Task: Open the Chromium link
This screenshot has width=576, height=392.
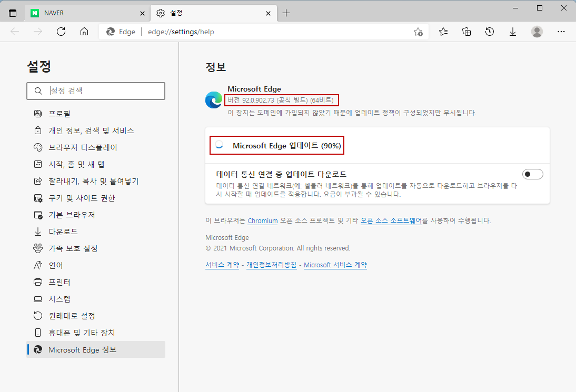Action: coord(263,220)
